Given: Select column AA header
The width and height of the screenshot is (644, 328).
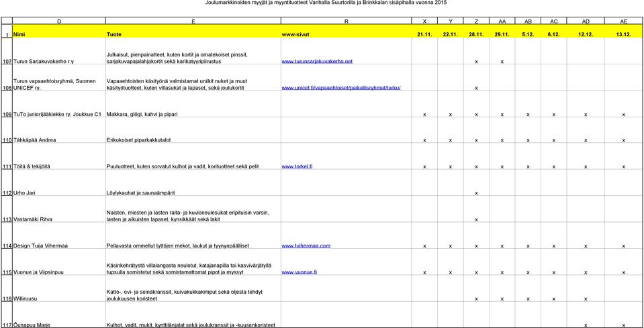Looking at the screenshot, I should pos(502,21).
